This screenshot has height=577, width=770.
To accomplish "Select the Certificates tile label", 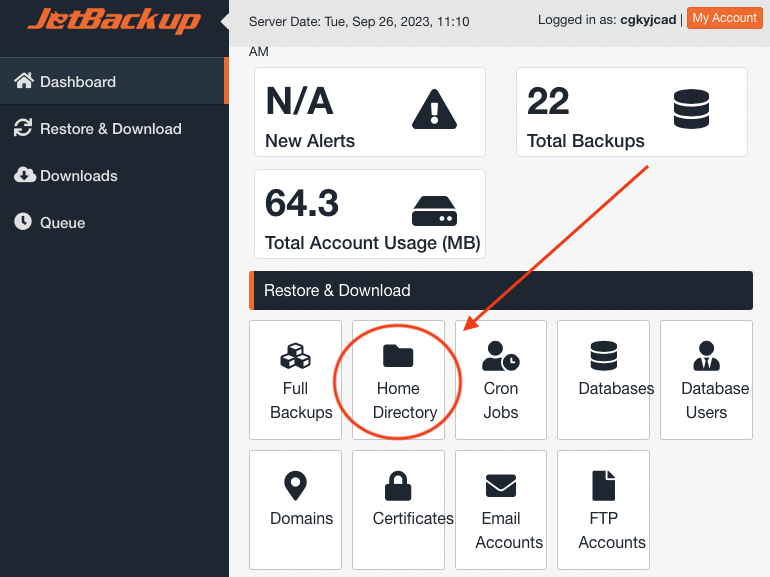I will (x=412, y=518).
